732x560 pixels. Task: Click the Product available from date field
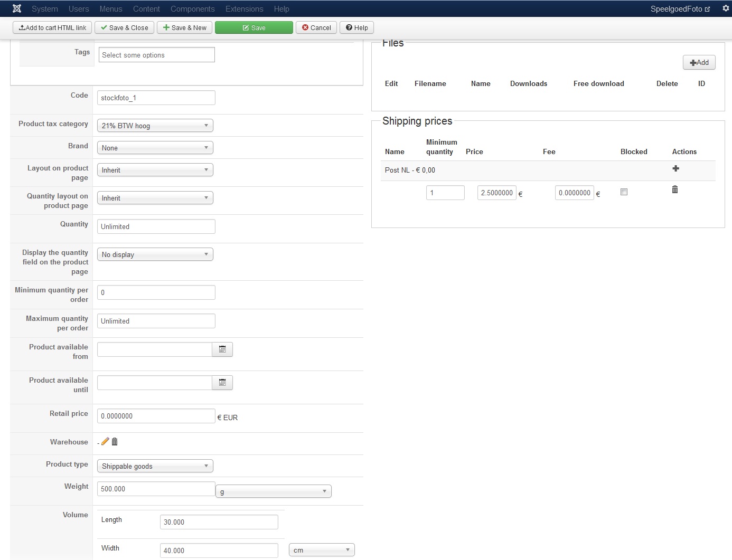155,349
